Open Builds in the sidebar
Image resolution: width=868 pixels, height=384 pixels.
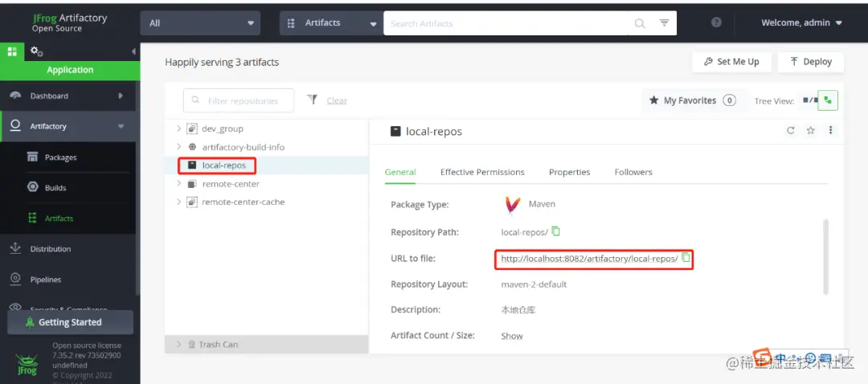coord(68,188)
